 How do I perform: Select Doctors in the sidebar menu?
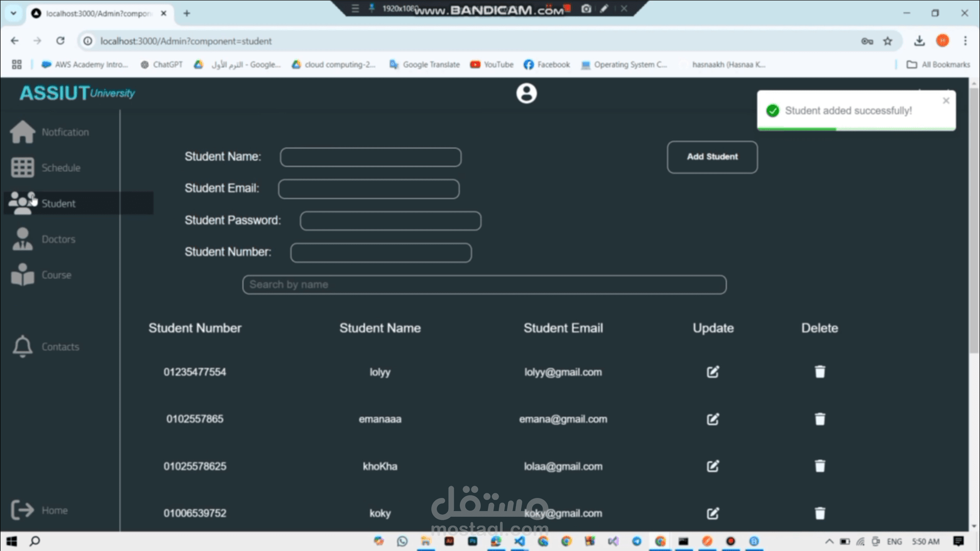coord(58,239)
